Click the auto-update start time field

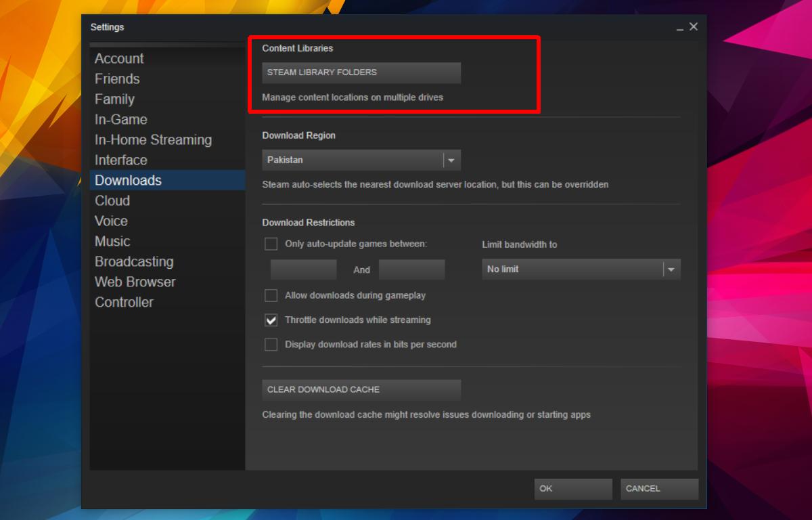tap(303, 269)
